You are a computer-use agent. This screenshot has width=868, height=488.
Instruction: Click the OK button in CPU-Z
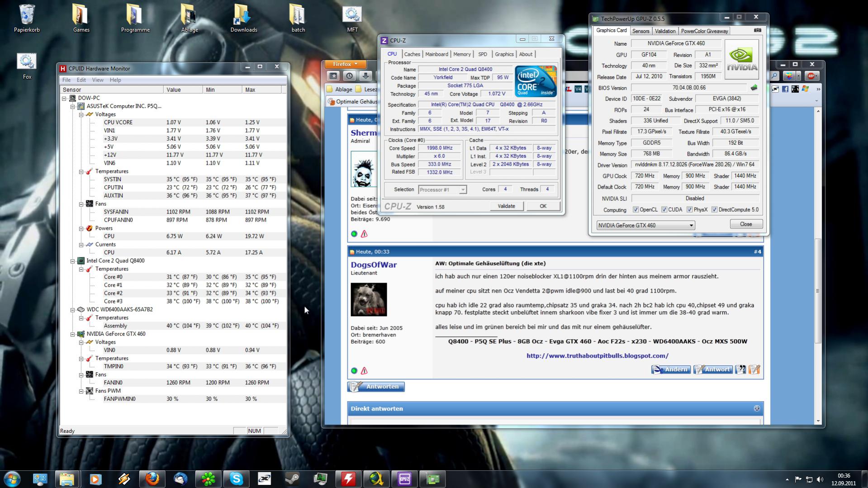coord(543,206)
